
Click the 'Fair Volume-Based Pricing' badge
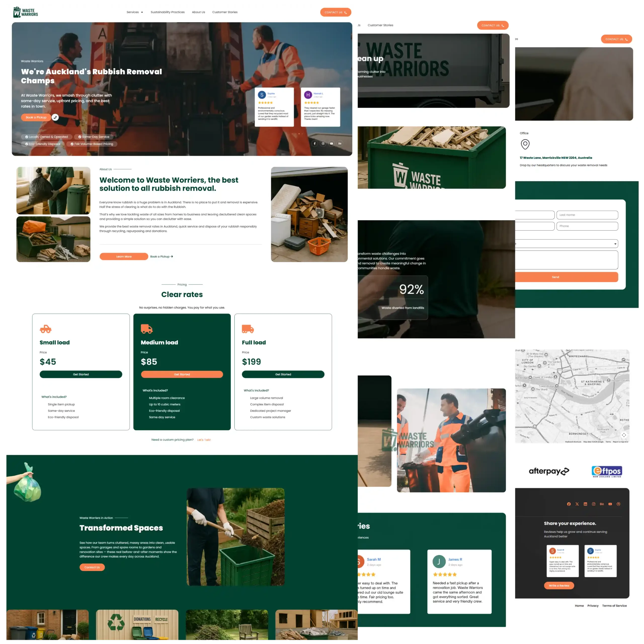[92, 144]
